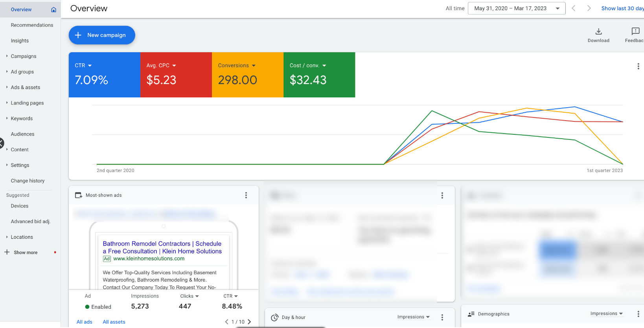Click the Bathroom Remodel Contractors ad preview headline
Screen dimensions: 644x328
162,247
